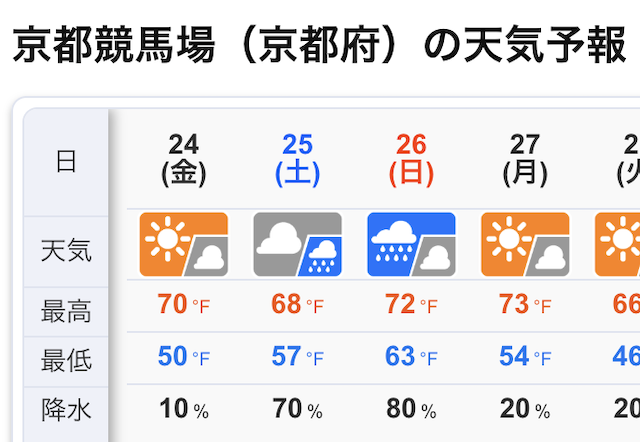
Task: Click the 最高 row header cell
Action: tap(66, 312)
